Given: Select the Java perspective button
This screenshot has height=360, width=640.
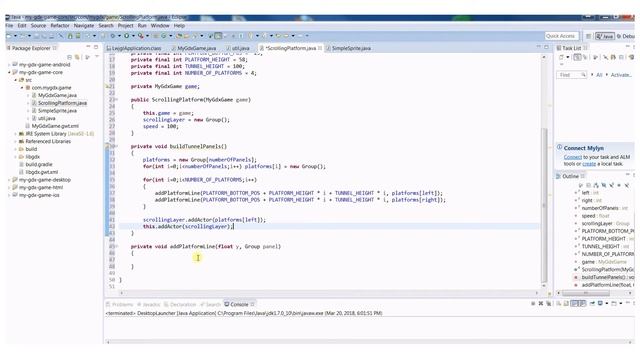Looking at the screenshot, I should pos(604,36).
